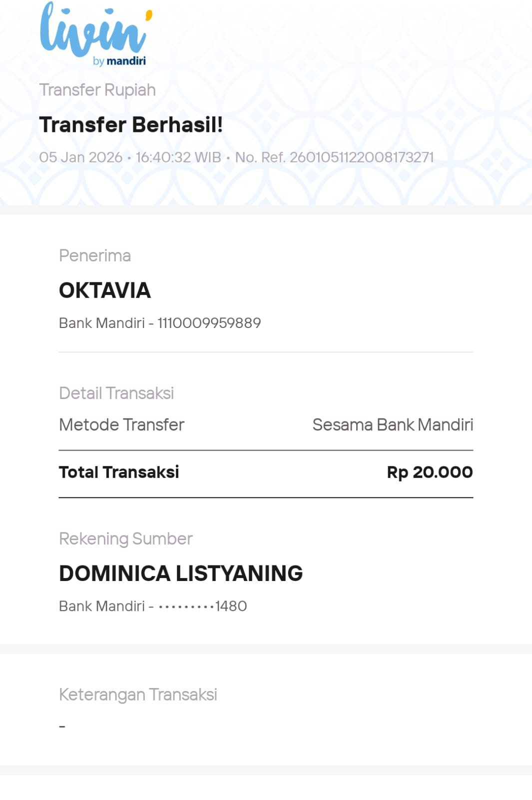The image size is (532, 800).
Task: Click the Penerima section label
Action: point(95,255)
